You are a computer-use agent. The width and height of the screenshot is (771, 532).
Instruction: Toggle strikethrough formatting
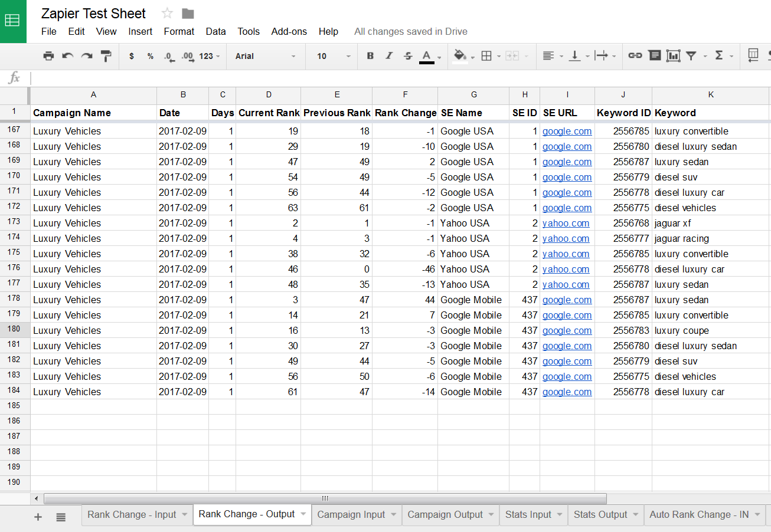point(408,56)
